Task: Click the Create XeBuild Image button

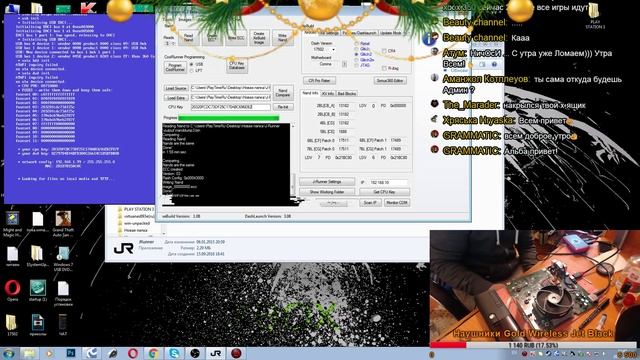Action: click(x=259, y=38)
